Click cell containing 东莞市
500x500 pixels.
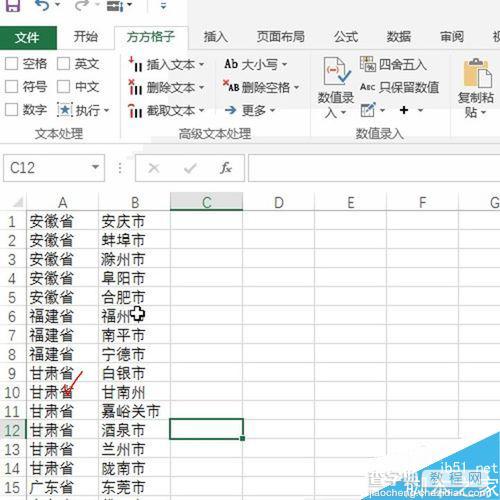click(134, 487)
